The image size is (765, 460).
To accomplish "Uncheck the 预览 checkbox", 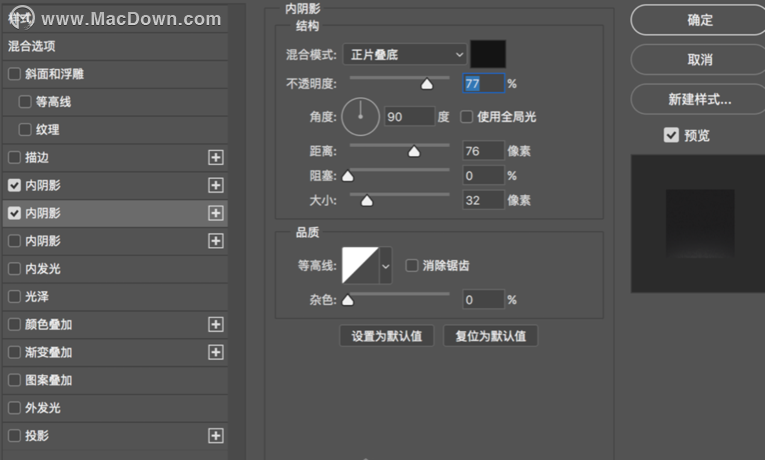I will [671, 135].
